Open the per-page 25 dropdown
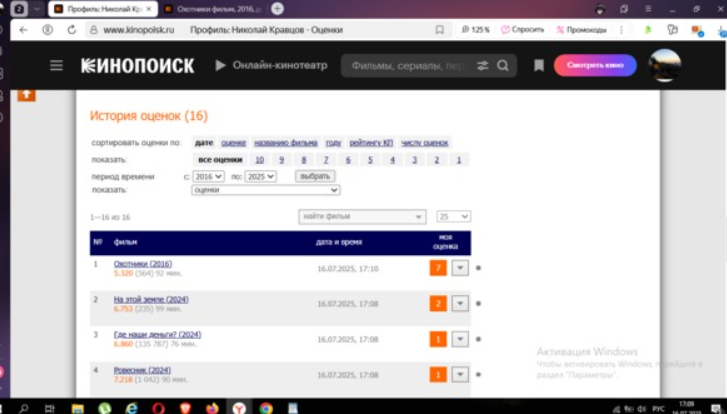This screenshot has height=414, width=727. (x=453, y=217)
